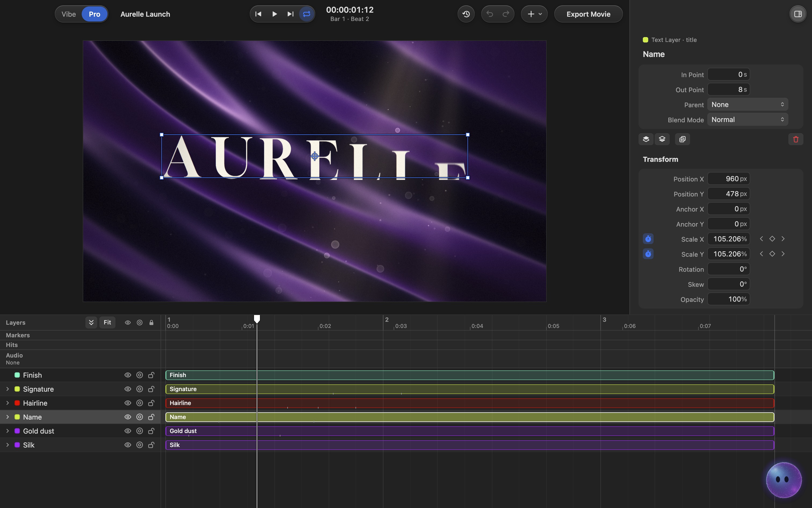Screen dimensions: 812x508
Task: Delete the Name layer trash icon
Action: [796, 139]
